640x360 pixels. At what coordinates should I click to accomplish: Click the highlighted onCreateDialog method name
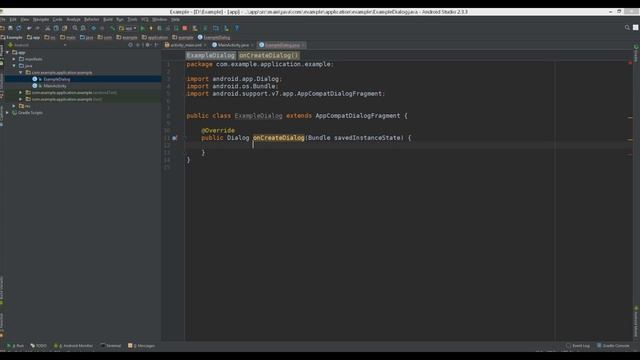[x=279, y=138]
